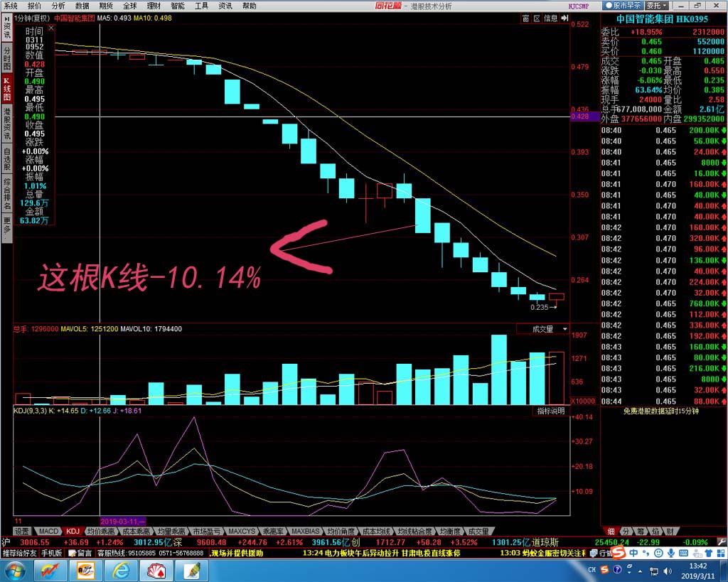Click the volume speaker tray icon
The width and height of the screenshot is (728, 582).
coord(668,571)
